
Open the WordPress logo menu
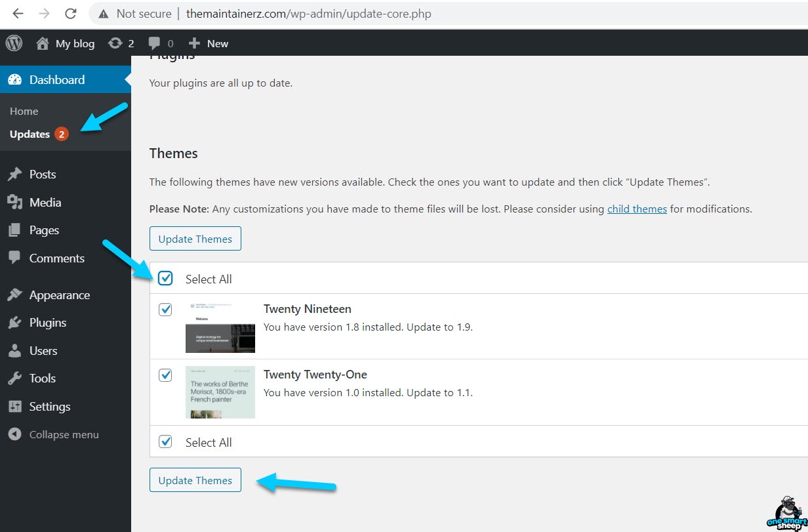[14, 43]
